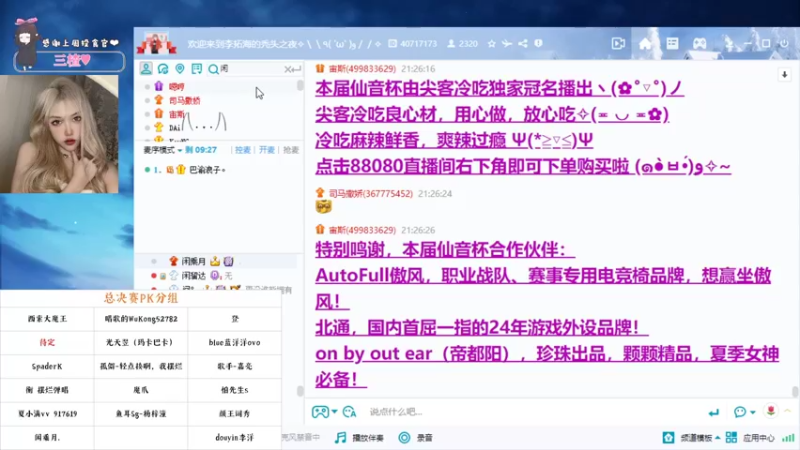The image size is (800, 450).
Task: Select user 闲留达 in search results
Action: tap(193, 276)
